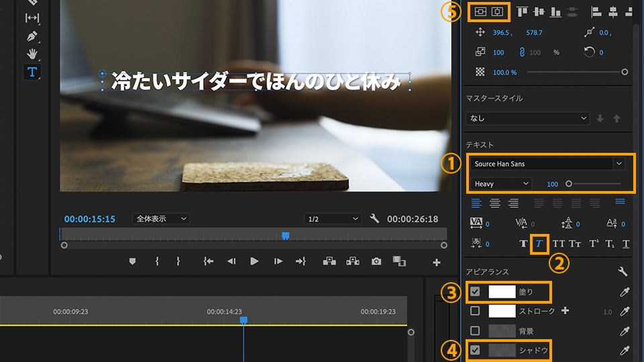Open the なし master style dropdown

(528, 118)
